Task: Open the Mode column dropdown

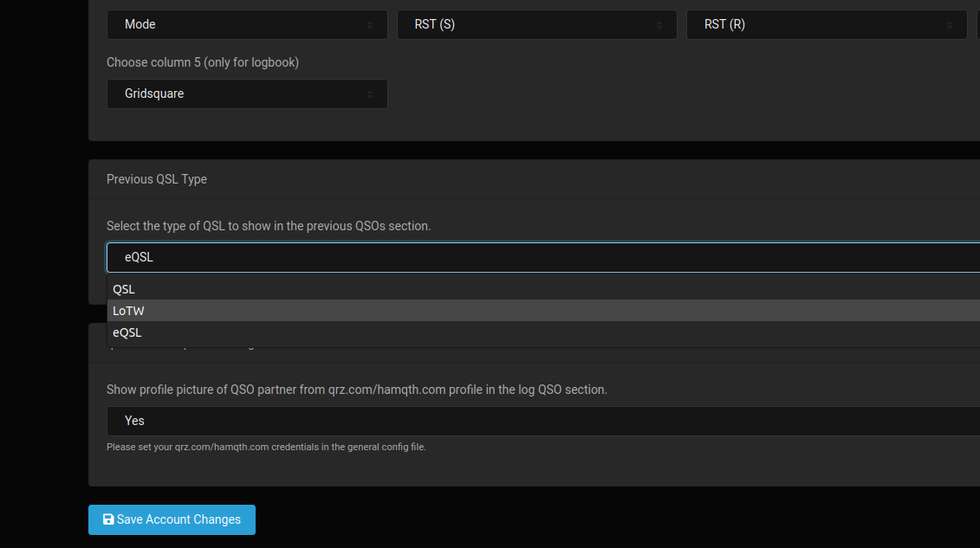Action: [x=247, y=24]
